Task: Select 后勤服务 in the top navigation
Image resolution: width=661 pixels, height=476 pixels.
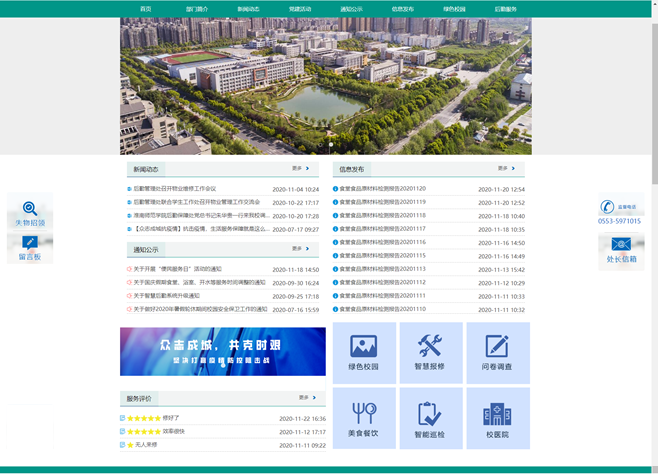Action: coord(506,9)
